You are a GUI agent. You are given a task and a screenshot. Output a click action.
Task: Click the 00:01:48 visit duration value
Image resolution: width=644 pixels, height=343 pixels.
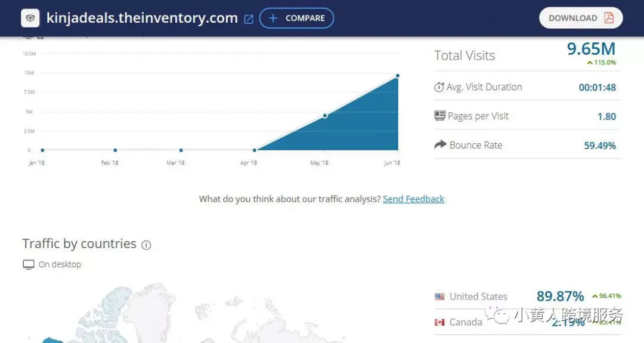597,88
